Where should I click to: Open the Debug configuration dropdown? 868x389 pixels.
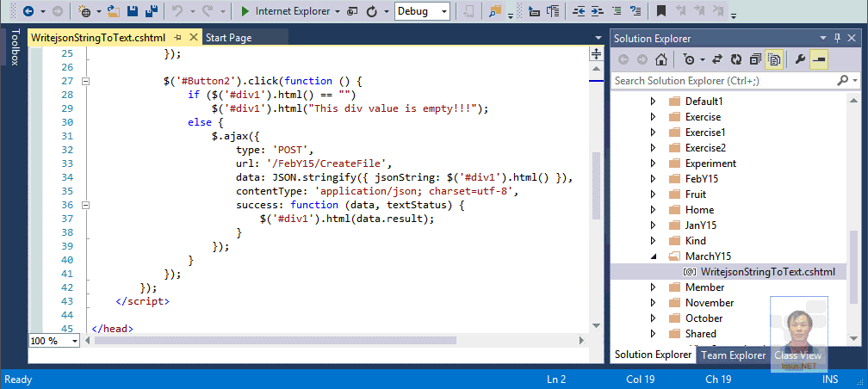point(444,12)
